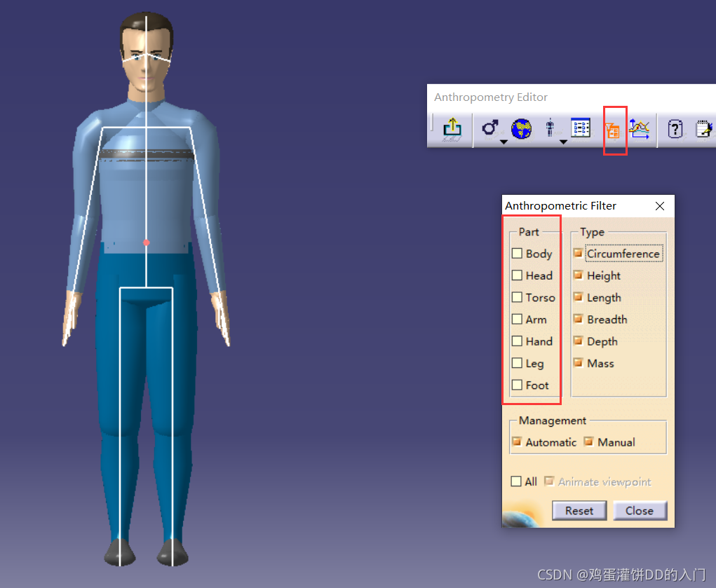Toggle the Circumference type checkbox
Image resolution: width=716 pixels, height=588 pixels.
(578, 253)
